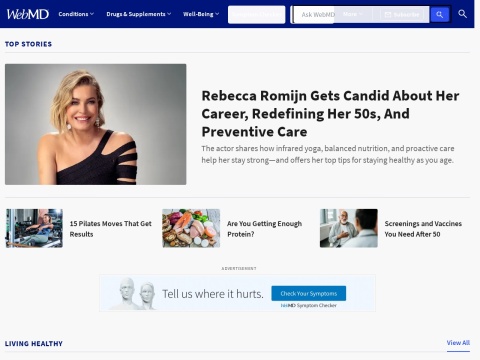The image size is (480, 360).
Task: Open 'Are You Getting Enough Protein?' story
Action: click(264, 229)
